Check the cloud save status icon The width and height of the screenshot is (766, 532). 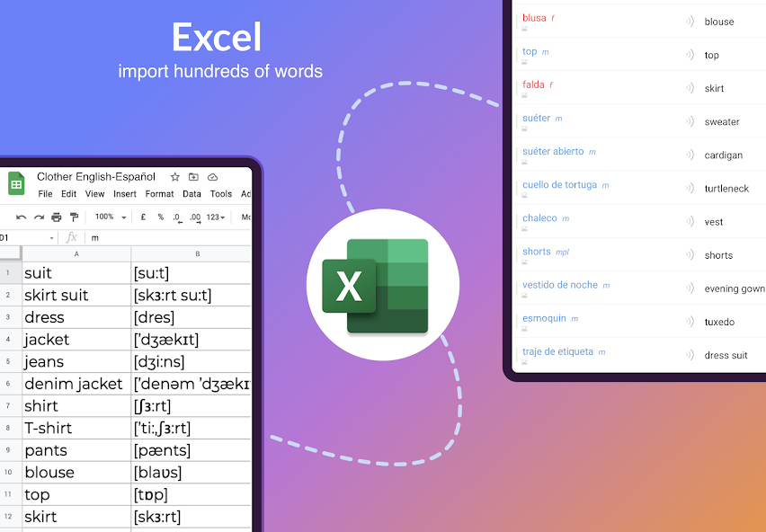pyautogui.click(x=213, y=177)
